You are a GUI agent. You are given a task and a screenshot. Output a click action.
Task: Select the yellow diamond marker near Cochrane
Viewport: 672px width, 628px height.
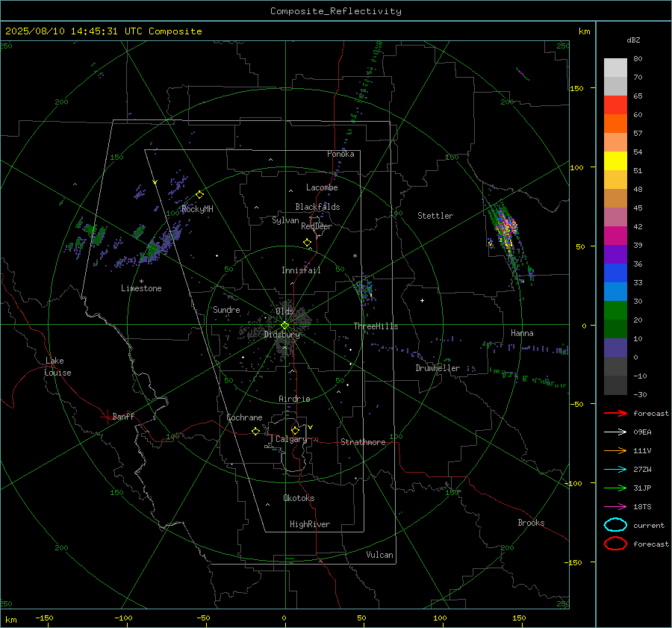point(255,431)
